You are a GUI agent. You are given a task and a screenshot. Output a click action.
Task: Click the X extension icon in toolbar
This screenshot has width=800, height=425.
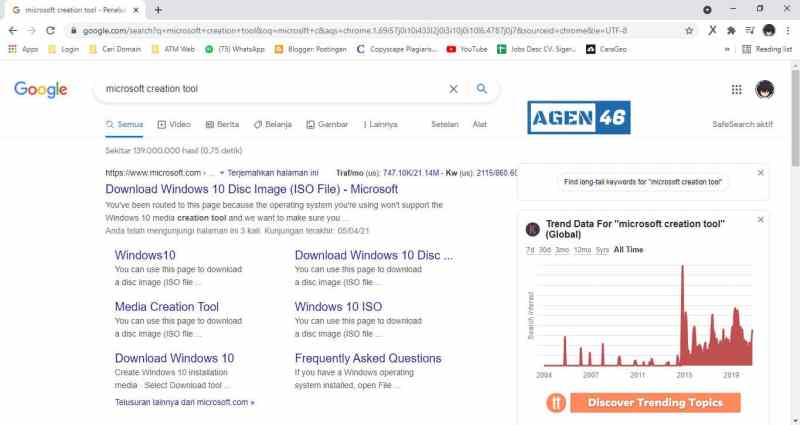click(712, 31)
